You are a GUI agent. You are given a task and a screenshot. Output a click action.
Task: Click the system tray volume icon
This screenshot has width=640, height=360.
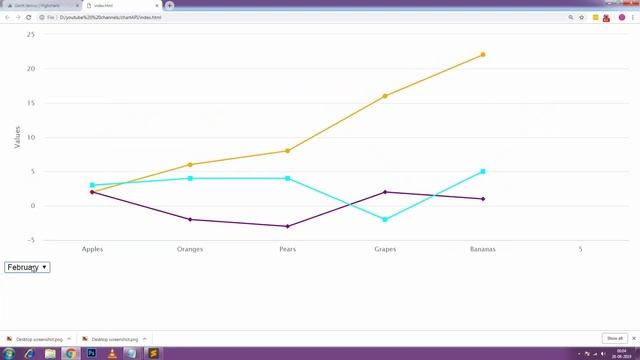click(x=603, y=354)
